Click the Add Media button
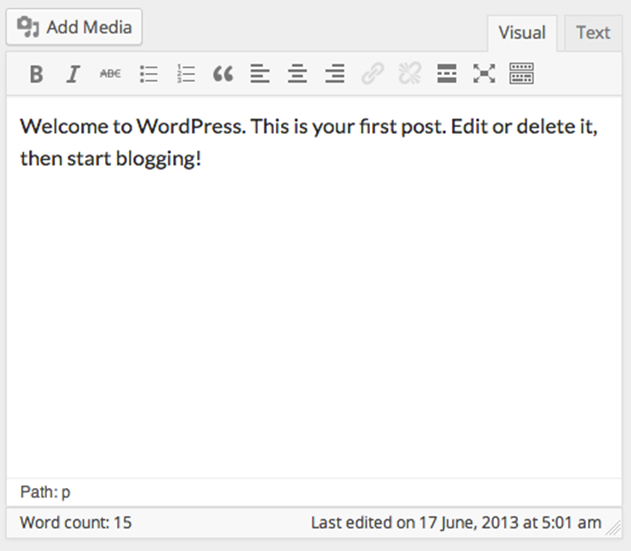This screenshot has height=551, width=631. click(74, 27)
